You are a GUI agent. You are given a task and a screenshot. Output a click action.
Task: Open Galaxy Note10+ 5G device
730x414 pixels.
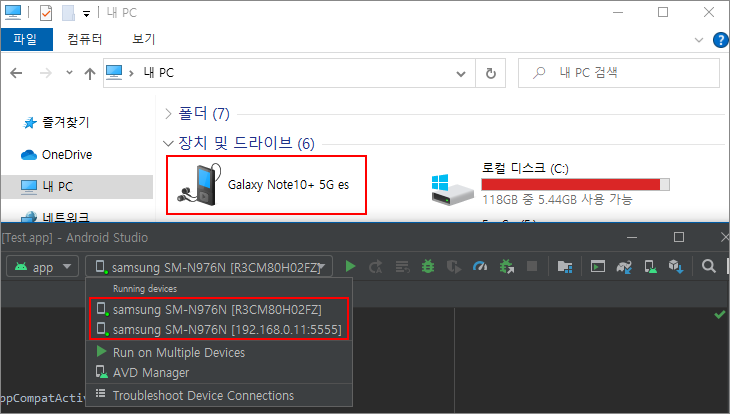pos(266,185)
